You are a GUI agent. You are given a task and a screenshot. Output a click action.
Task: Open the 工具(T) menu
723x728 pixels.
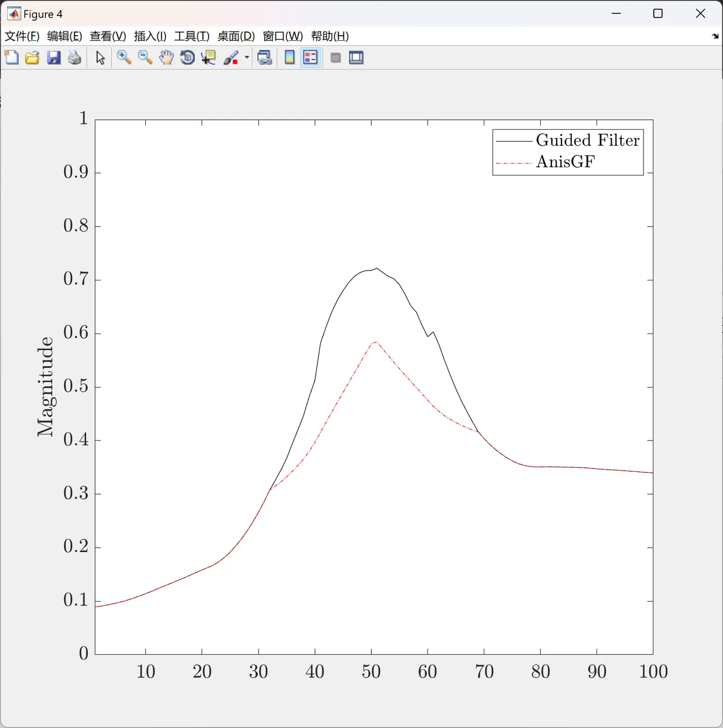[192, 36]
